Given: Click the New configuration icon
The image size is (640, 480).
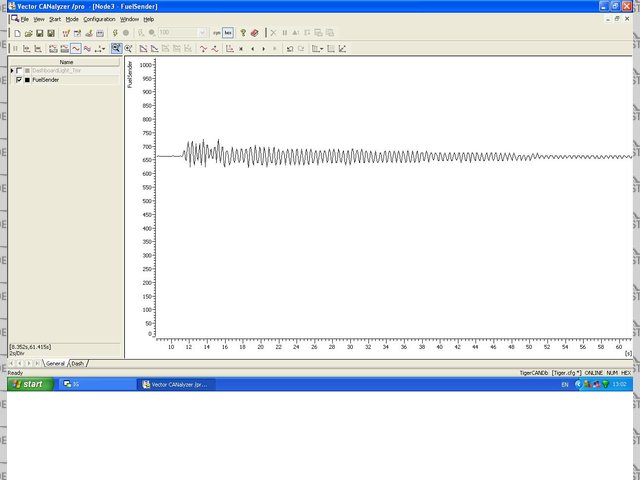Looking at the screenshot, I should [x=16, y=33].
